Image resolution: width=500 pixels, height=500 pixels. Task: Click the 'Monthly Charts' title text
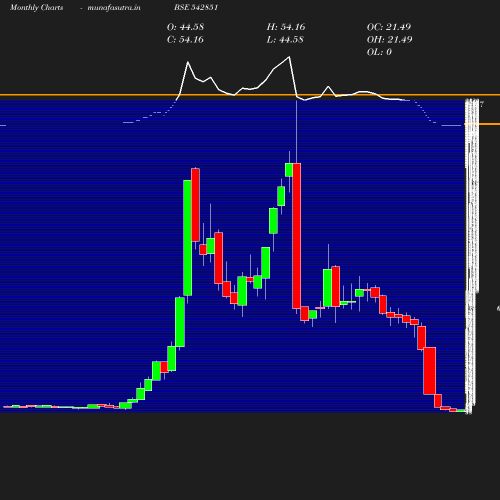pyautogui.click(x=37, y=7)
